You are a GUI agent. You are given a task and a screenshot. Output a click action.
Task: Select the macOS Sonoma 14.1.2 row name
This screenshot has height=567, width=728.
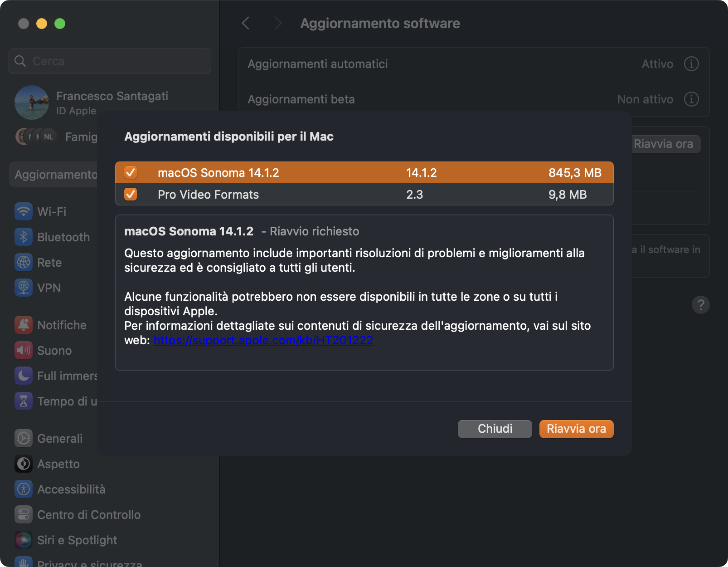point(218,173)
